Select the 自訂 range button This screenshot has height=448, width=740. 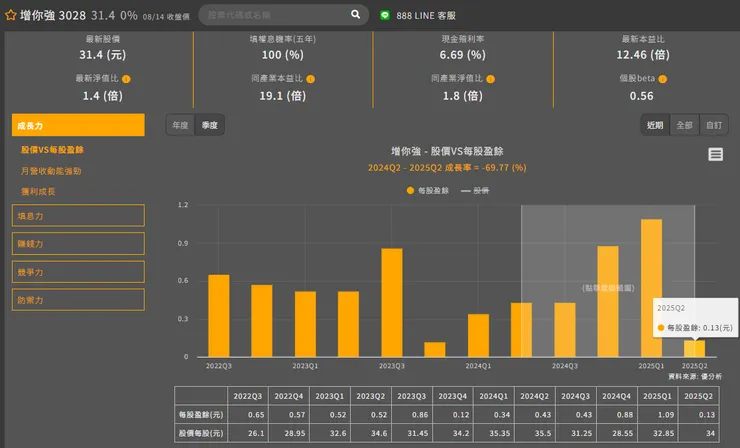(714, 125)
